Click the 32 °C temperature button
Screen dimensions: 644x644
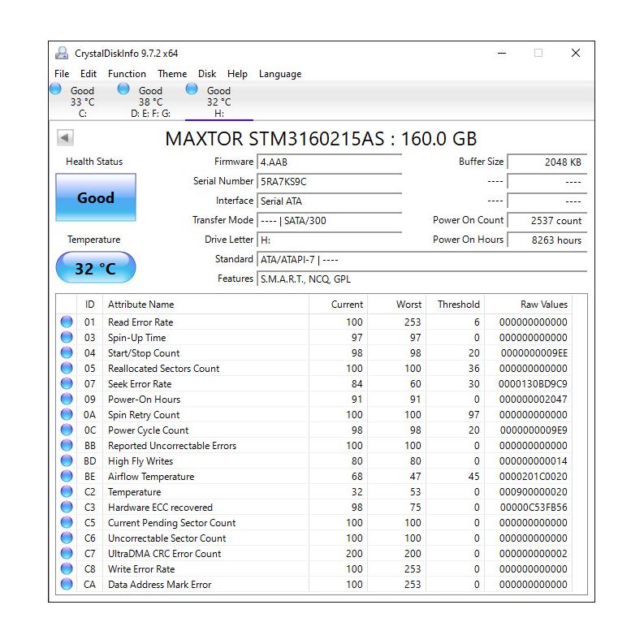tap(95, 268)
